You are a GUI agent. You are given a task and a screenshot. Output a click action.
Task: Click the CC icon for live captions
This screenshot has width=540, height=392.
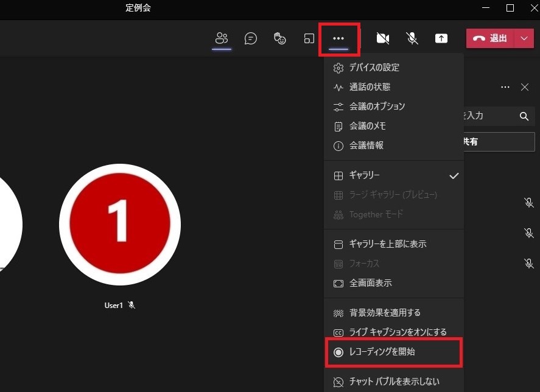click(x=338, y=333)
